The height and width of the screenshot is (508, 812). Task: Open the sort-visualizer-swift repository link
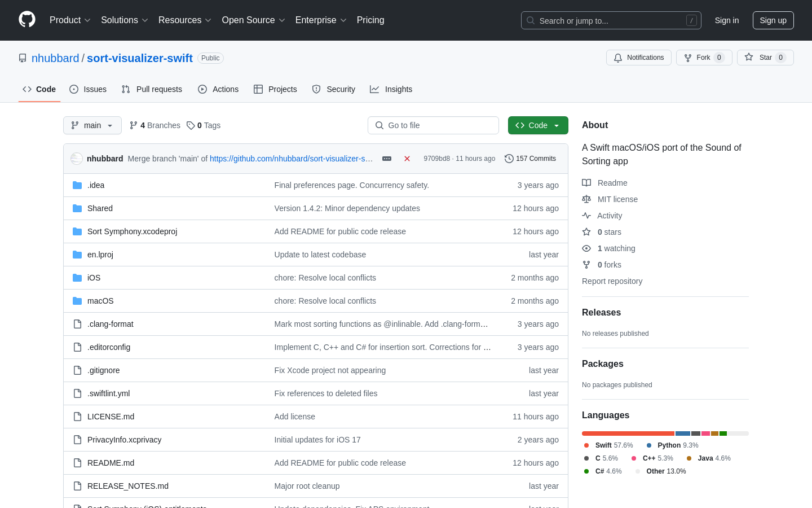pos(140,58)
